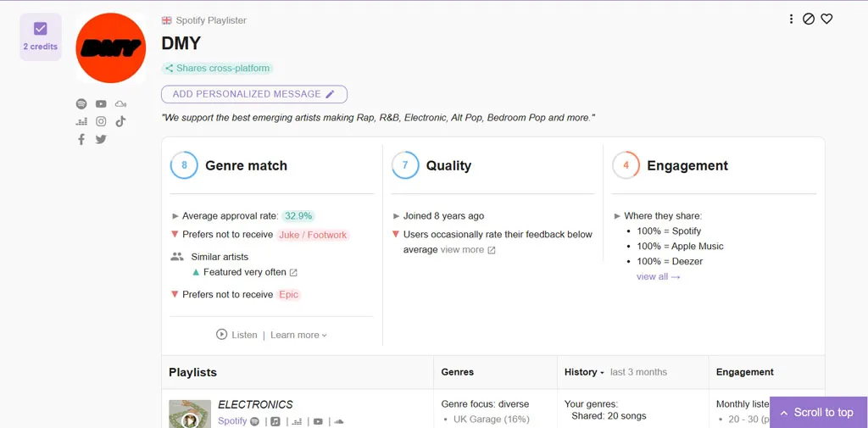This screenshot has height=428, width=868.
Task: Click the Scroll to top button
Action: (x=817, y=412)
